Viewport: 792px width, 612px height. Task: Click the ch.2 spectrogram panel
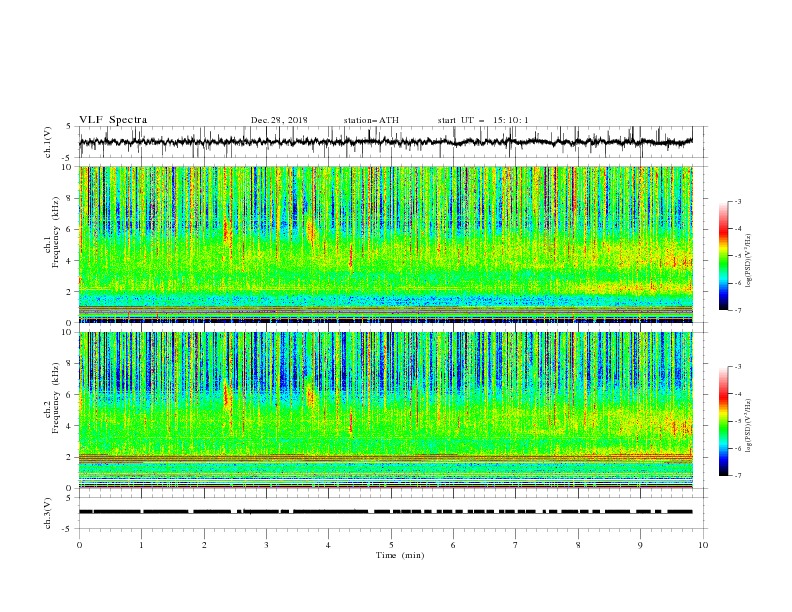point(386,410)
